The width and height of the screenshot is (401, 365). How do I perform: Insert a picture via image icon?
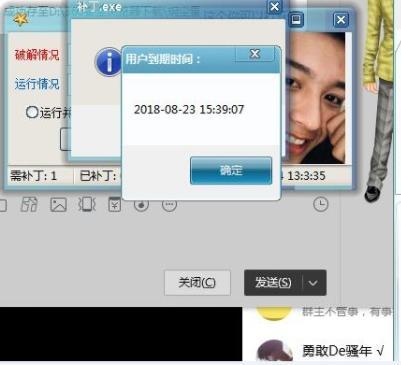coord(58,204)
